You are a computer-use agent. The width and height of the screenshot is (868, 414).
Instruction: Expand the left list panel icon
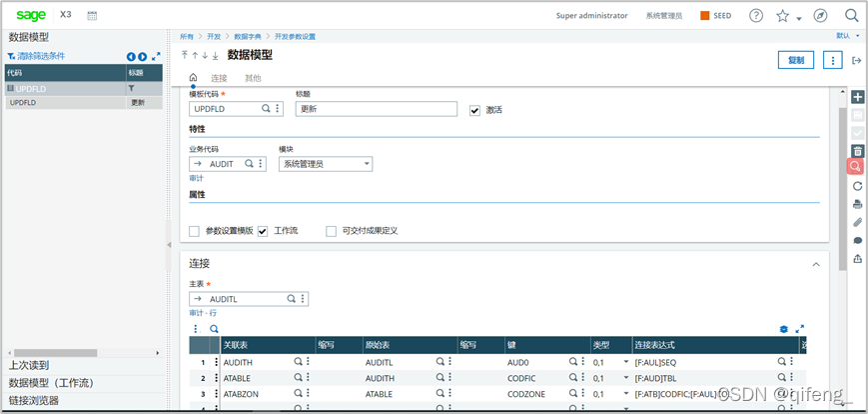pyautogui.click(x=156, y=57)
